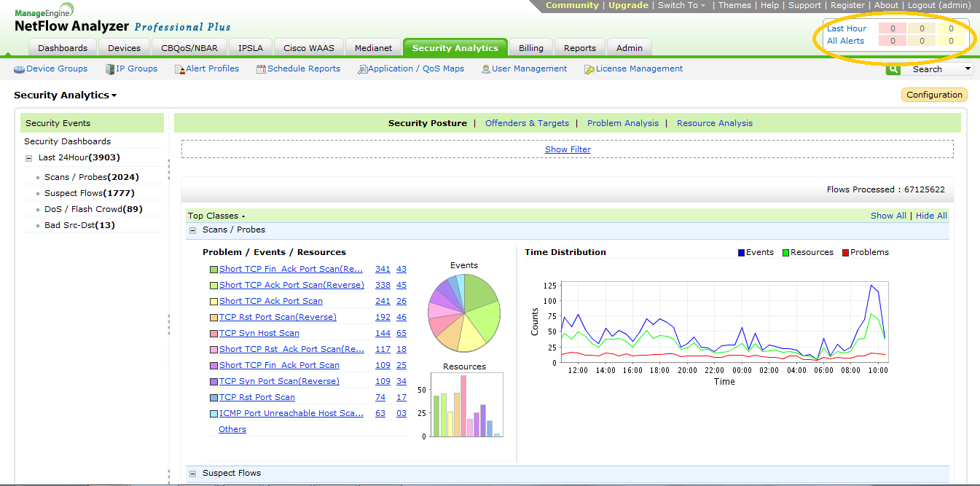Click the Events pie chart
Image resolution: width=980 pixels, height=486 pixels.
(x=464, y=313)
